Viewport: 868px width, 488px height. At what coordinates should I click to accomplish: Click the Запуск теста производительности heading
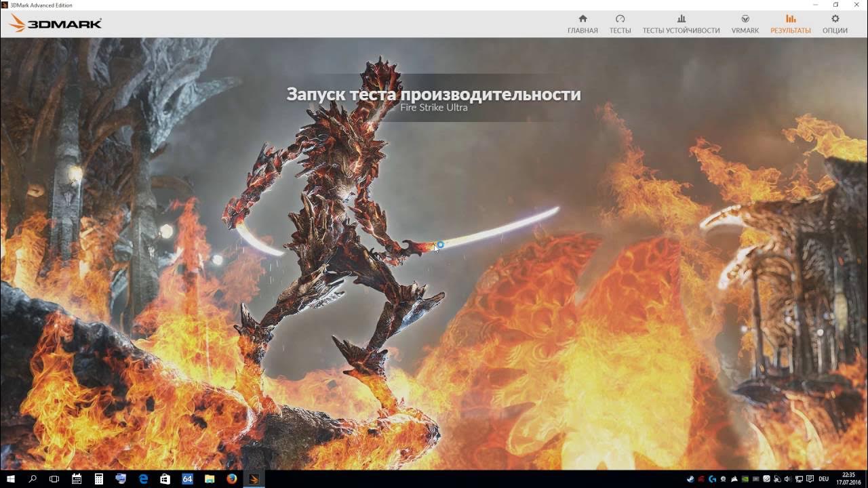(x=433, y=94)
